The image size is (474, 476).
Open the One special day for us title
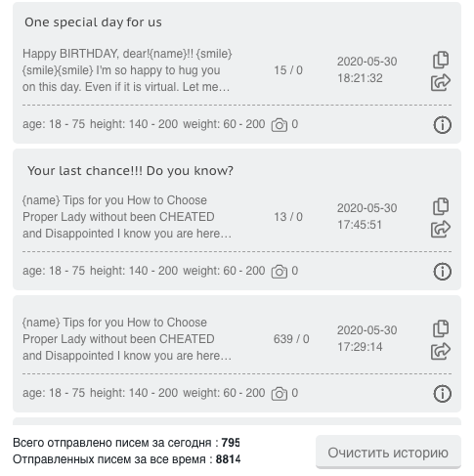click(93, 22)
